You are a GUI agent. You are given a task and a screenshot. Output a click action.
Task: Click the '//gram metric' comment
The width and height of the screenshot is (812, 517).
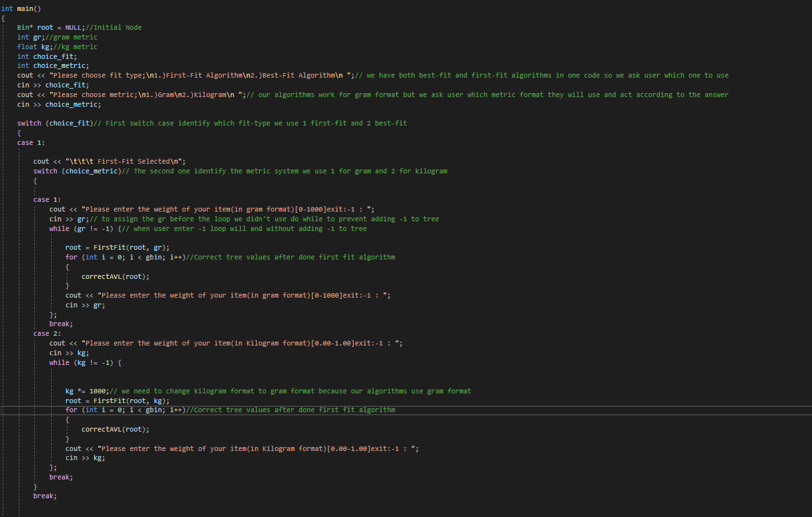click(71, 38)
